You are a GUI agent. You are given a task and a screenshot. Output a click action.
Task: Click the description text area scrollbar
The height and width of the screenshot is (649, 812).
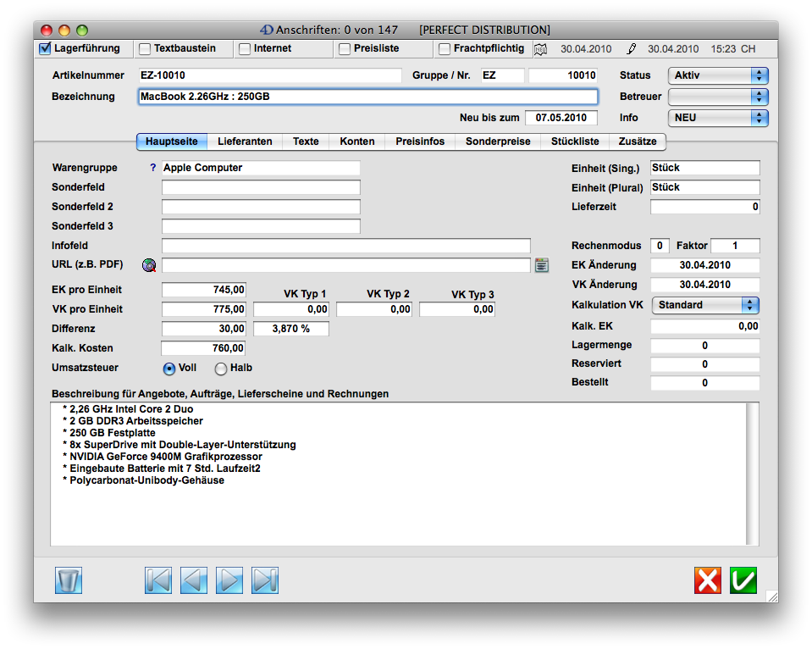tap(752, 474)
